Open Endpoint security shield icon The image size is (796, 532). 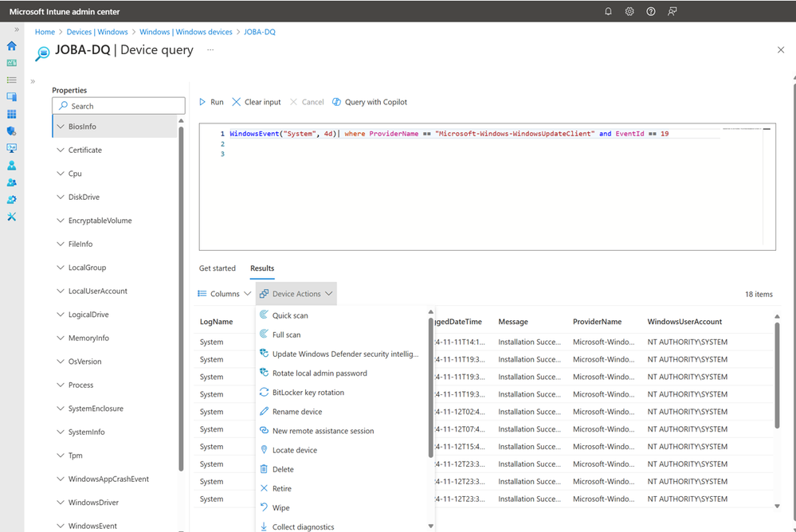pos(12,131)
